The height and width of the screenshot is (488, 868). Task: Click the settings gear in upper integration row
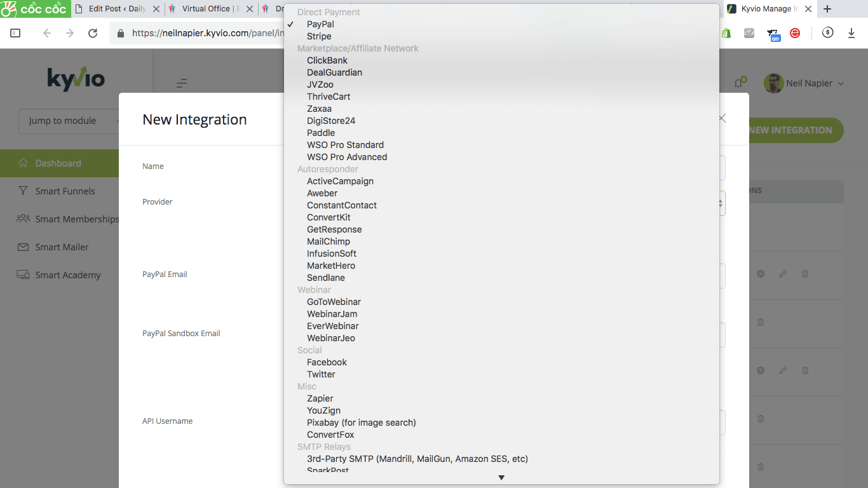pyautogui.click(x=761, y=274)
